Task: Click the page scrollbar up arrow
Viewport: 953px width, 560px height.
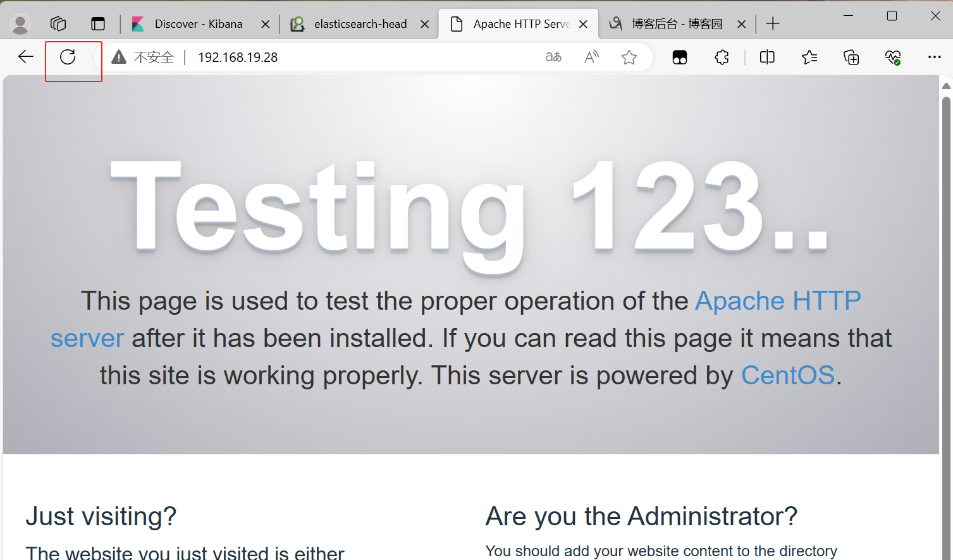Action: click(x=946, y=85)
